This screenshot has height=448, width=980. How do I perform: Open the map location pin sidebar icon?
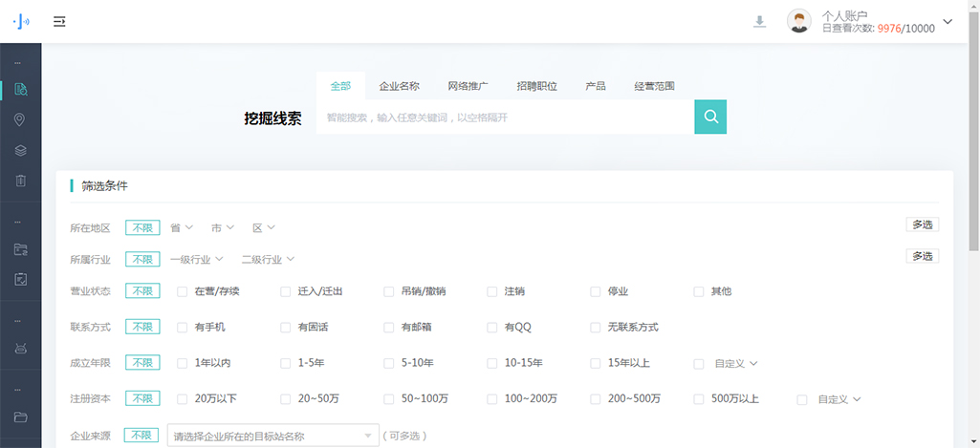click(x=20, y=120)
